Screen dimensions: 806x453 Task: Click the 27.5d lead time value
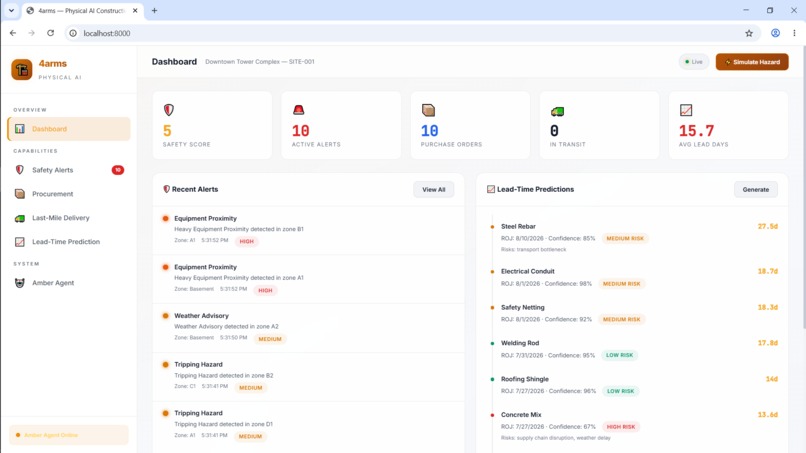tap(767, 226)
